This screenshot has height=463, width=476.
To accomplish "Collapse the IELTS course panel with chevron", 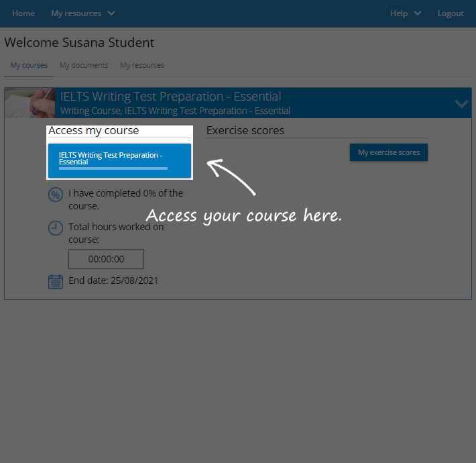I will [461, 103].
